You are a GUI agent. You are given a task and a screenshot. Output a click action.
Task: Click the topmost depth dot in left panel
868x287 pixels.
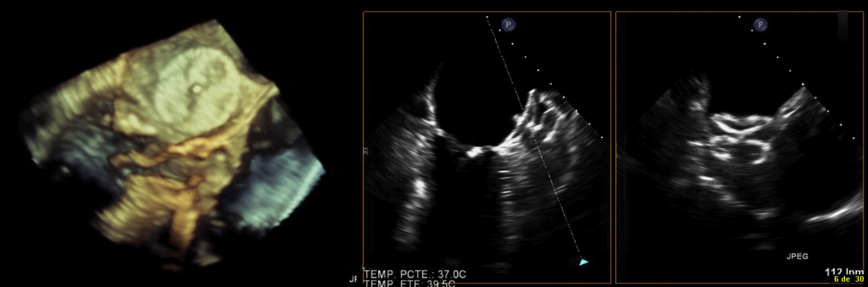[x=487, y=17]
